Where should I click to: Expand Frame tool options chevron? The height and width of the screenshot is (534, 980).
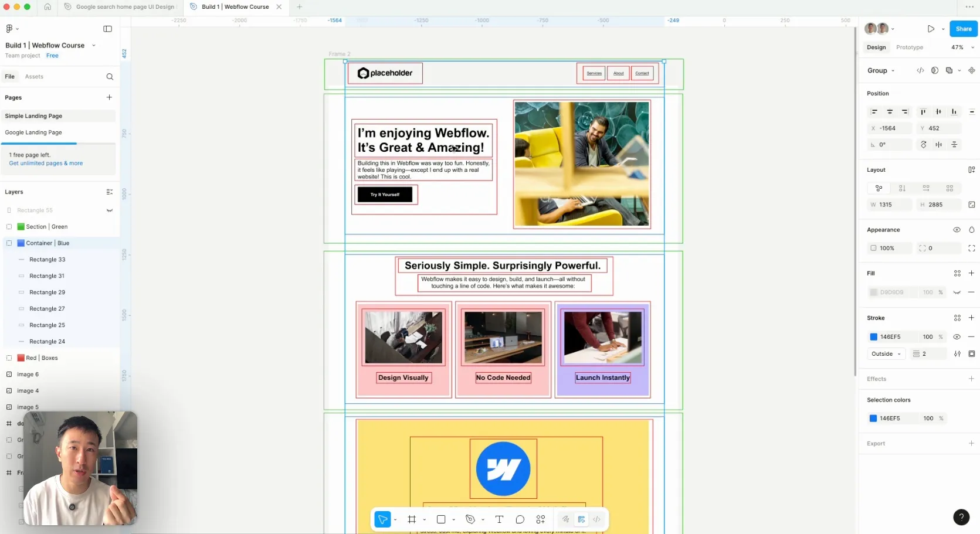[424, 519]
